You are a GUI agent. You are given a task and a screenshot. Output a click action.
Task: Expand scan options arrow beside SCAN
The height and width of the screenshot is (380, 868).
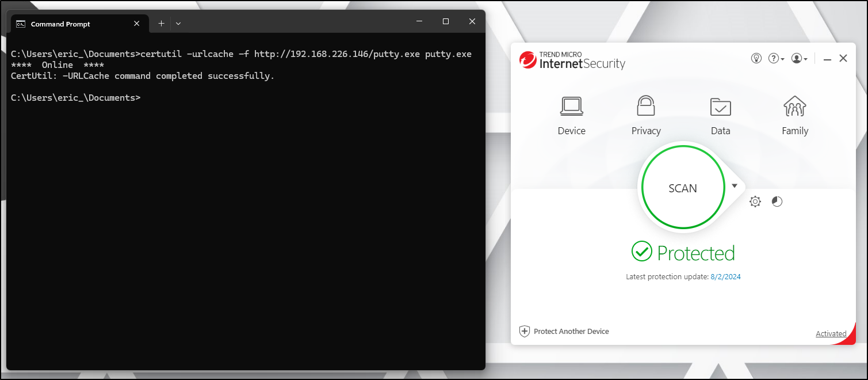[x=735, y=186]
